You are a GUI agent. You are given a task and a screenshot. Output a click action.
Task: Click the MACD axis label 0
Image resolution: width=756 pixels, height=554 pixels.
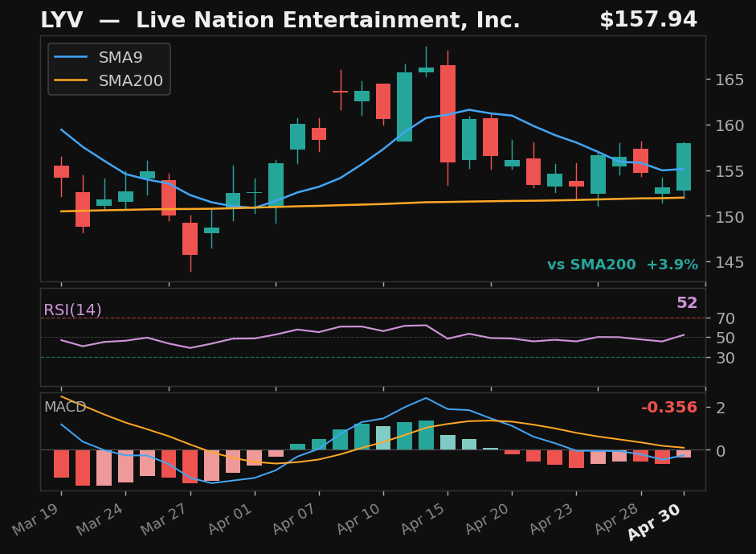(721, 451)
